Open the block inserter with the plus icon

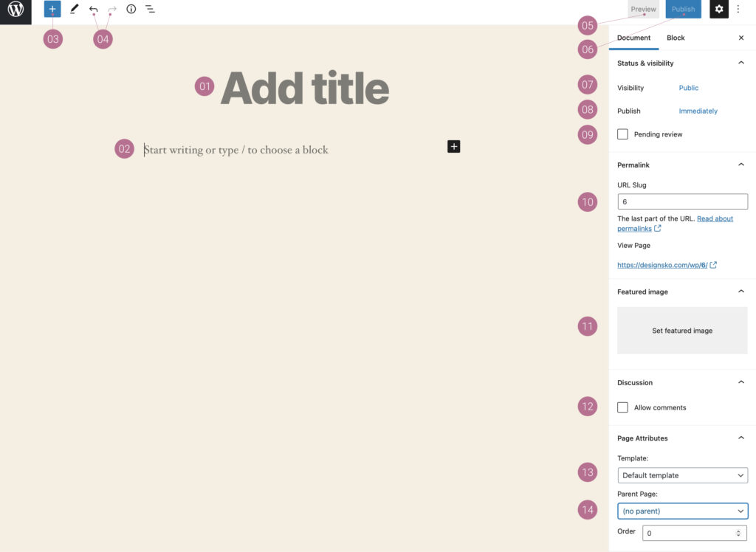(51, 8)
